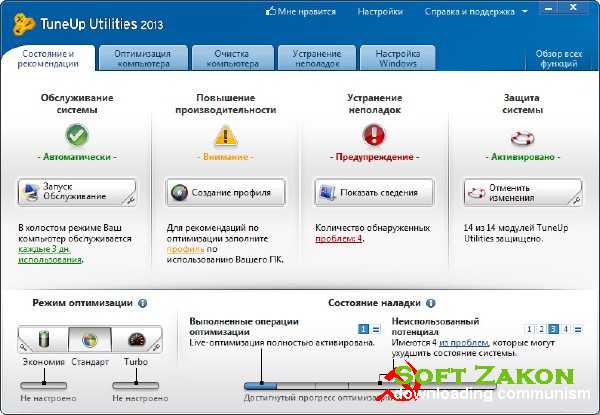600x415 pixels.
Task: Close the TuneUp Utilities window
Action: coord(573,7)
